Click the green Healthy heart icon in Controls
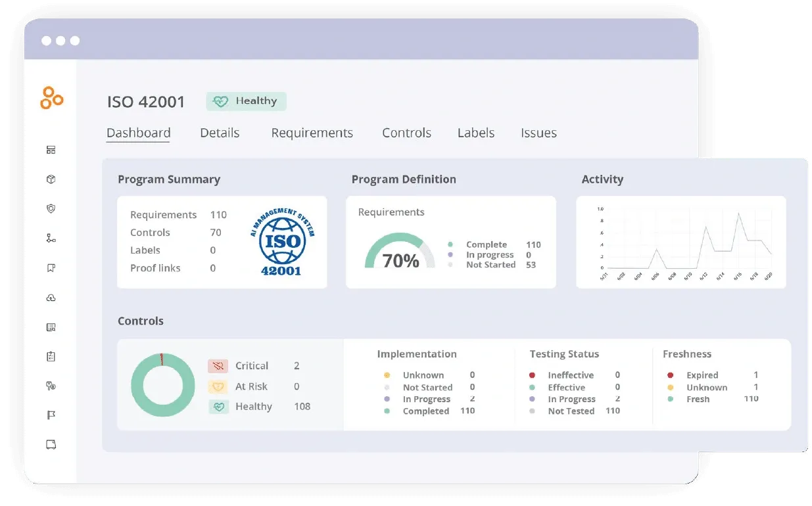The width and height of the screenshot is (812, 506). coord(219,407)
